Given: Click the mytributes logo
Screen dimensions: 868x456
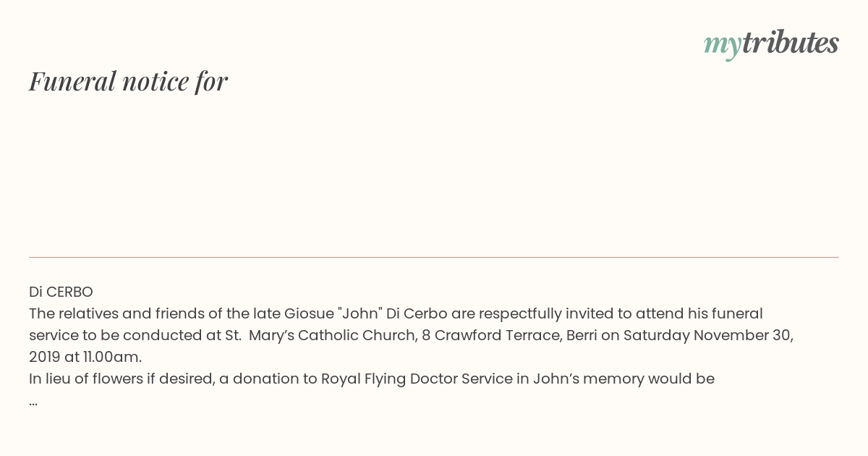Looking at the screenshot, I should tap(771, 44).
